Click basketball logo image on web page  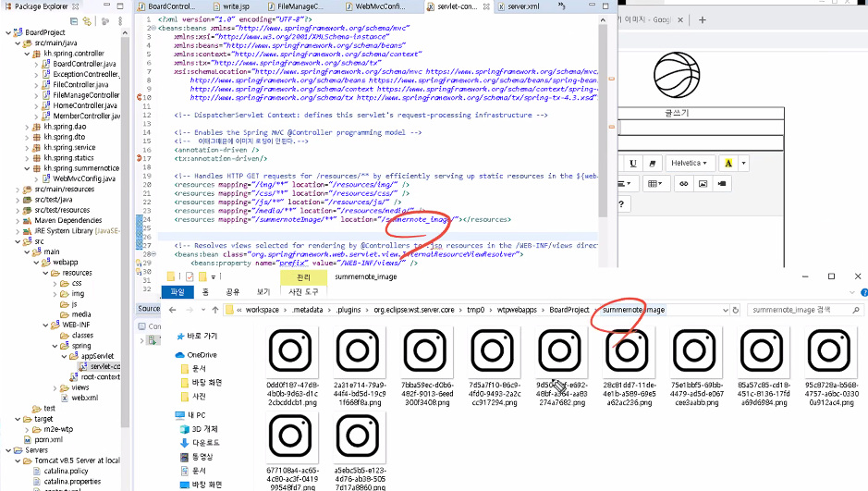677,75
